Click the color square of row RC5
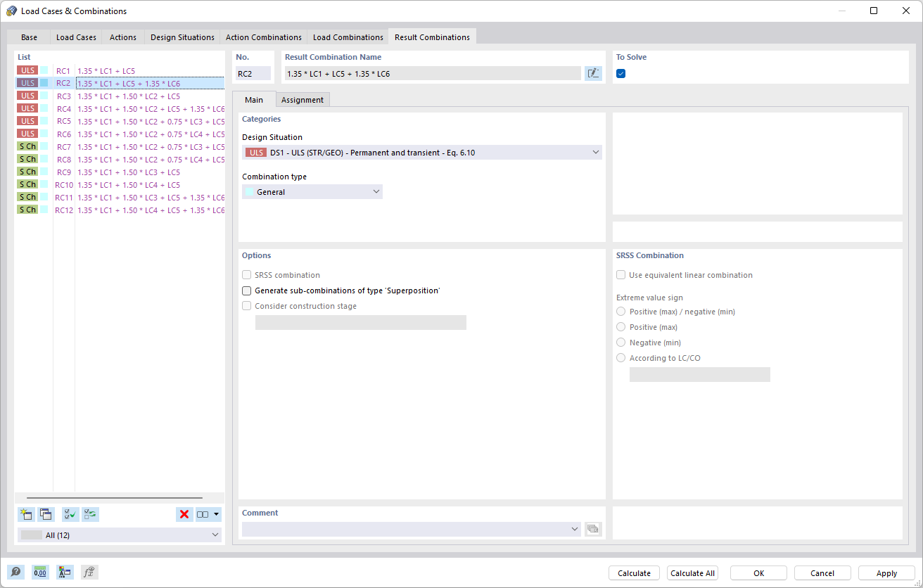The width and height of the screenshot is (923, 588). click(x=44, y=121)
